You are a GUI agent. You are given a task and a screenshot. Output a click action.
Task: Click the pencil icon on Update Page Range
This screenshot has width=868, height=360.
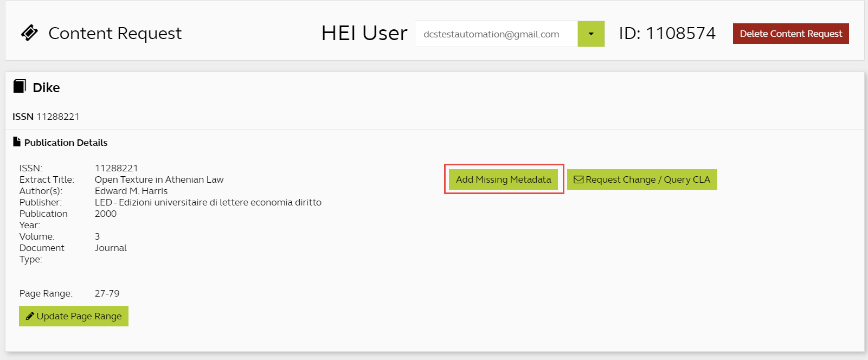[30, 316]
